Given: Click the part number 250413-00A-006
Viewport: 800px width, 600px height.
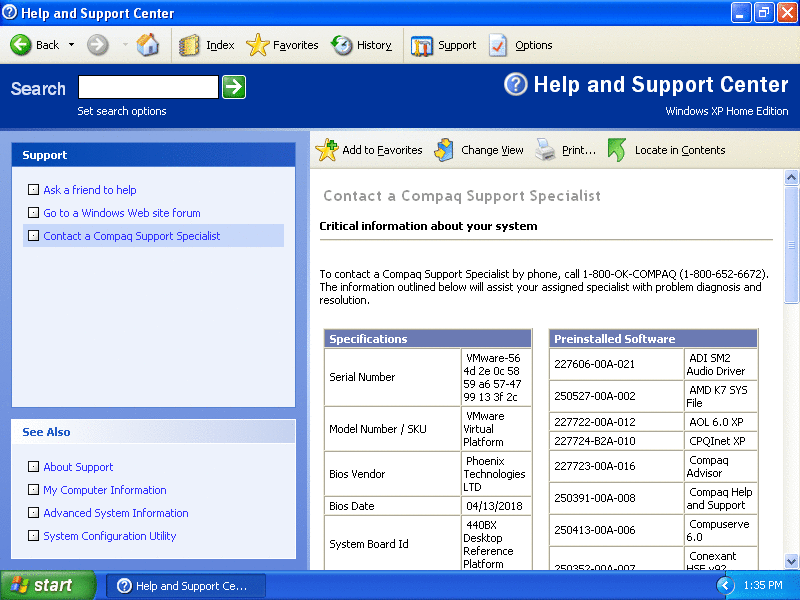Looking at the screenshot, I should pos(595,530).
